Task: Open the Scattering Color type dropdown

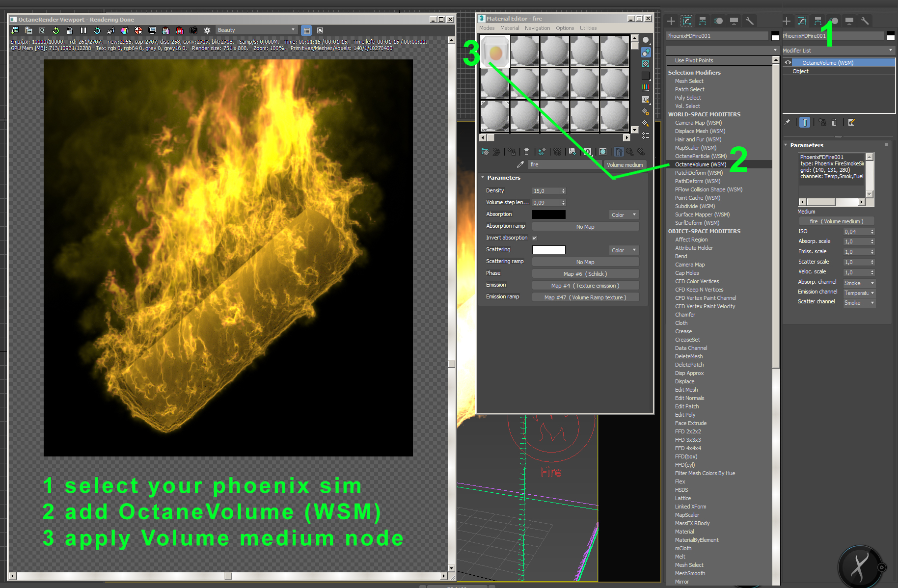Action: pyautogui.click(x=624, y=250)
